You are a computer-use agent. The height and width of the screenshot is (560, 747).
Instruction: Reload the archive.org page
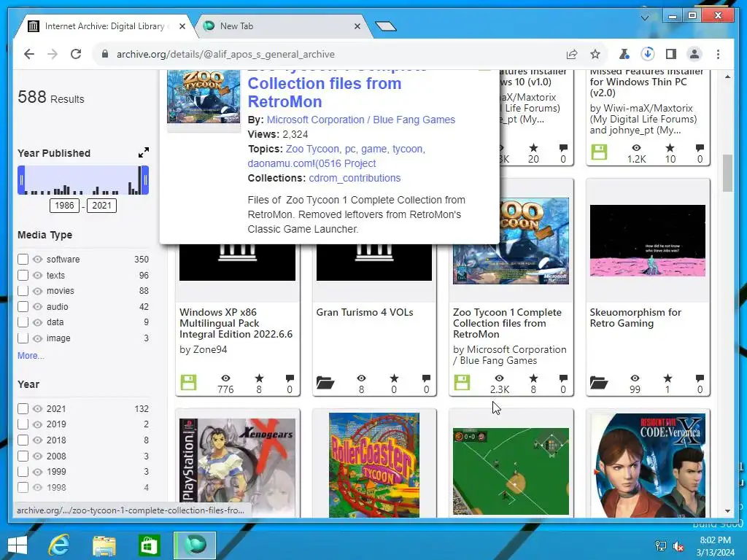(x=76, y=54)
